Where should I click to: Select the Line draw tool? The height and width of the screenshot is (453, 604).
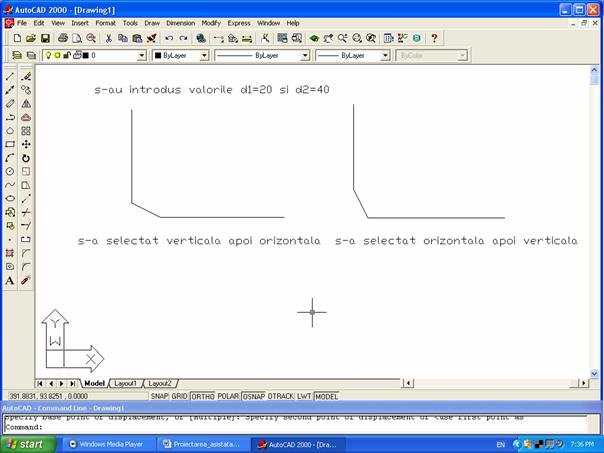pos(10,76)
